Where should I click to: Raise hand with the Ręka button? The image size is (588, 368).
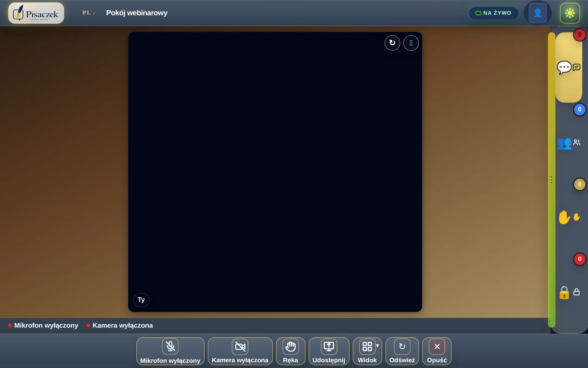(x=290, y=351)
